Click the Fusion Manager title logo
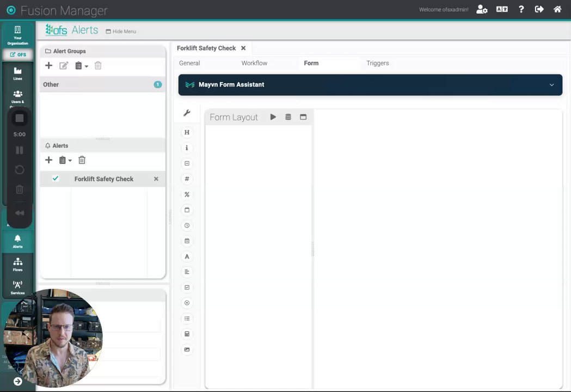This screenshot has width=571, height=392. coord(57,10)
